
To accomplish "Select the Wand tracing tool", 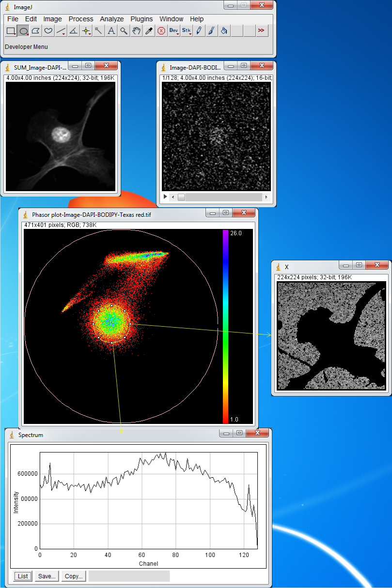I will click(99, 31).
